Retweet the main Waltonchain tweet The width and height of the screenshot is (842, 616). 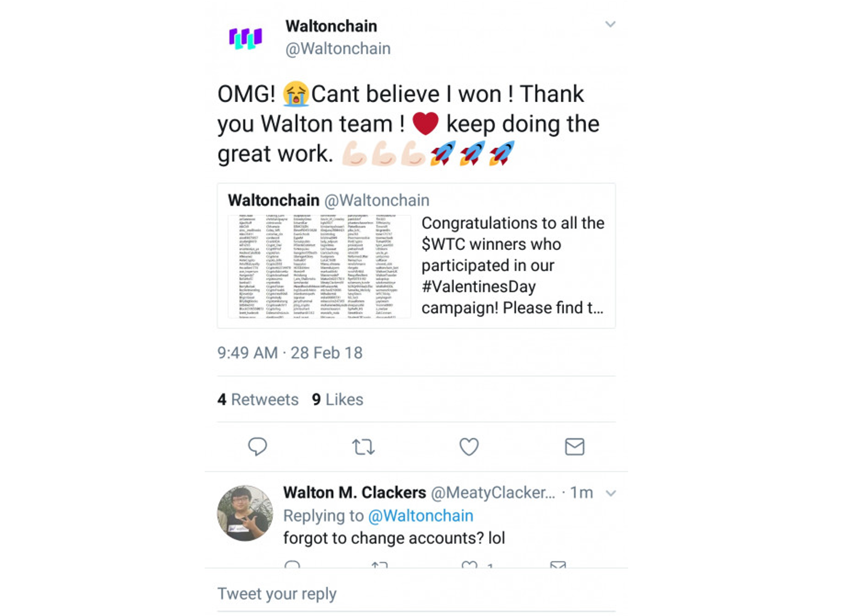coord(363,446)
